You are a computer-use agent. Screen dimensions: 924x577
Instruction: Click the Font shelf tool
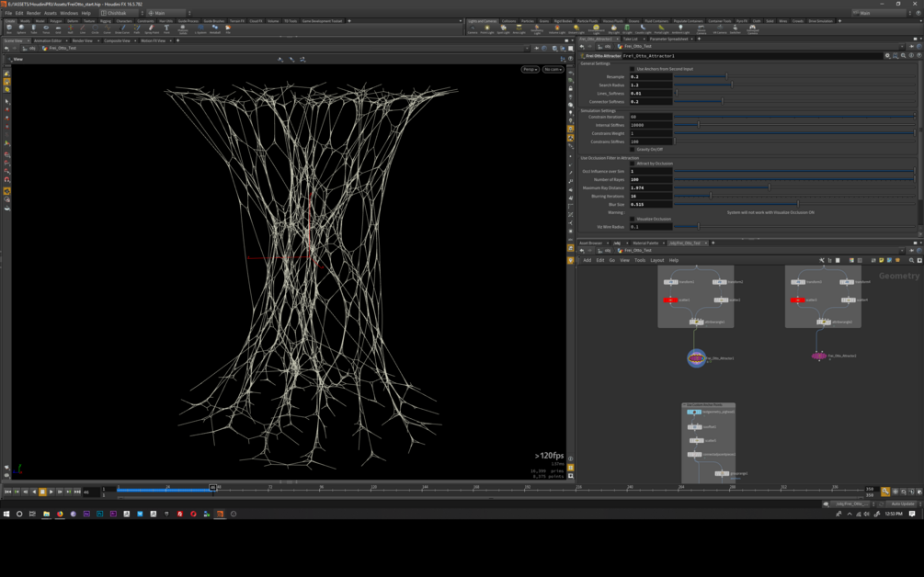tap(166, 28)
